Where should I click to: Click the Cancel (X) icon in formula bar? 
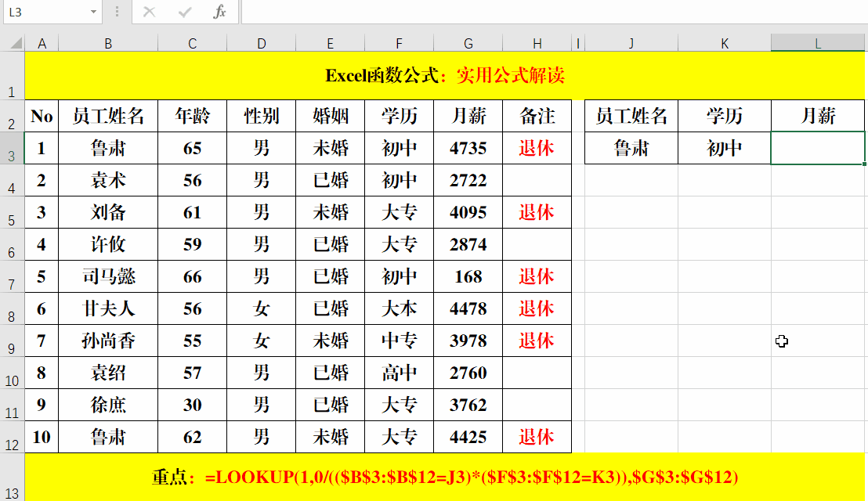click(149, 12)
